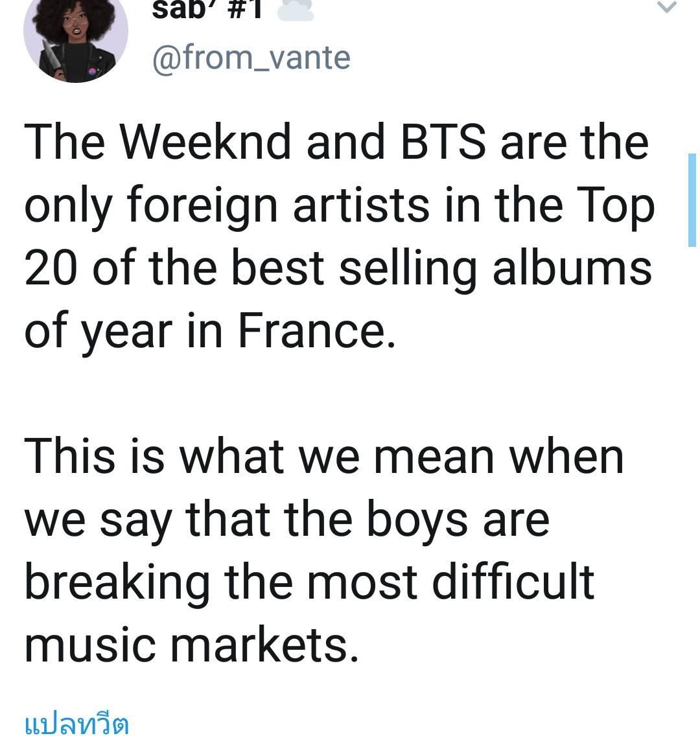
Task: Click the cloud emoji beside the name
Action: [295, 12]
